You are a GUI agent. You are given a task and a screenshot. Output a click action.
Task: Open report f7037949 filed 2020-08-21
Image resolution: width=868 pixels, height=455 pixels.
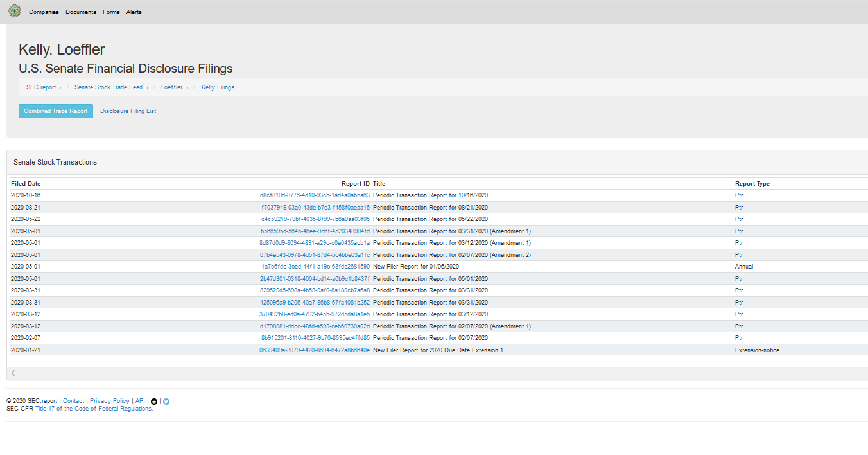(x=315, y=208)
